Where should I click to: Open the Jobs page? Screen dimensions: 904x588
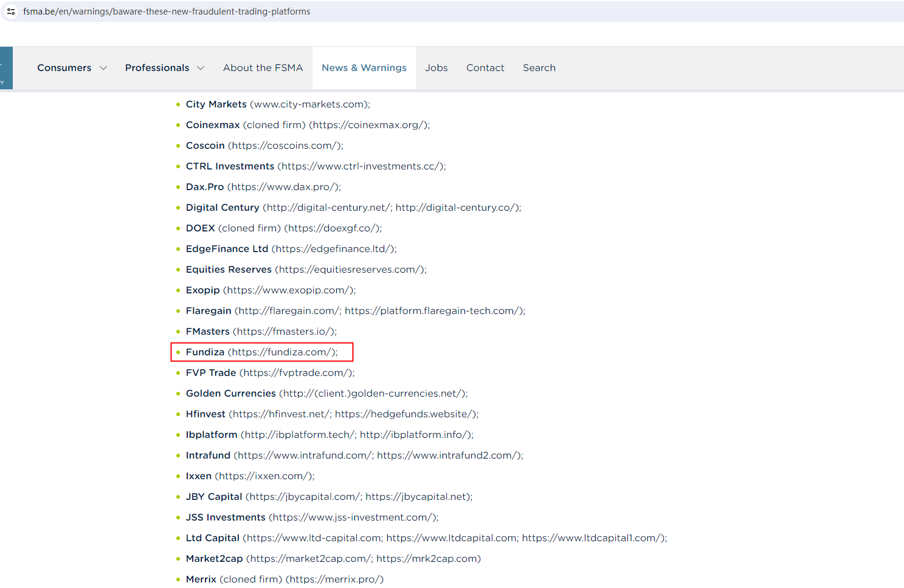pos(436,68)
